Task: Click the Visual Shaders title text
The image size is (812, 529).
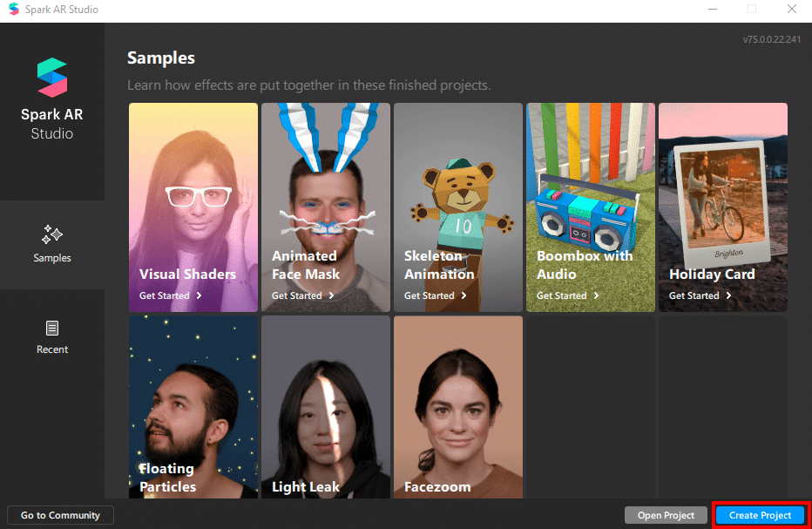Action: coord(187,274)
